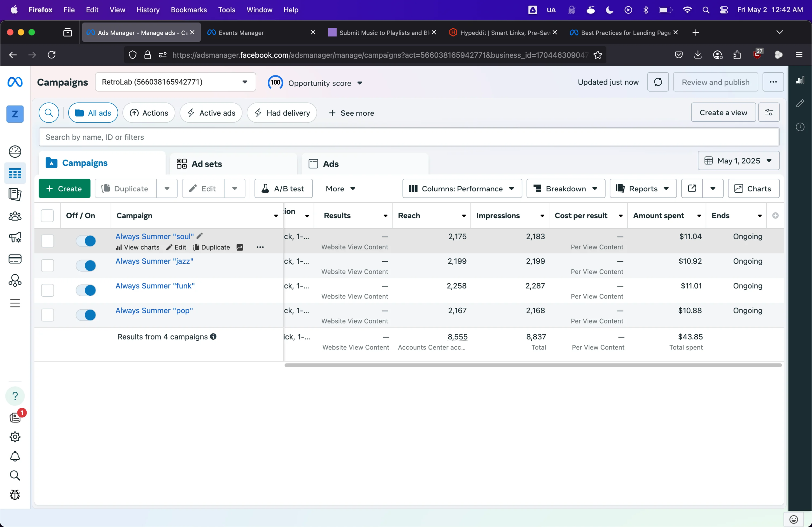Screen dimensions: 812x527
Task: Click the export table data icon
Action: pos(691,189)
